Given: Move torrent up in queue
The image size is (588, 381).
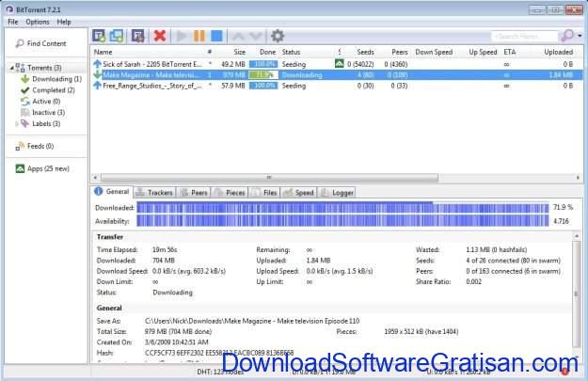Looking at the screenshot, I should [239, 37].
